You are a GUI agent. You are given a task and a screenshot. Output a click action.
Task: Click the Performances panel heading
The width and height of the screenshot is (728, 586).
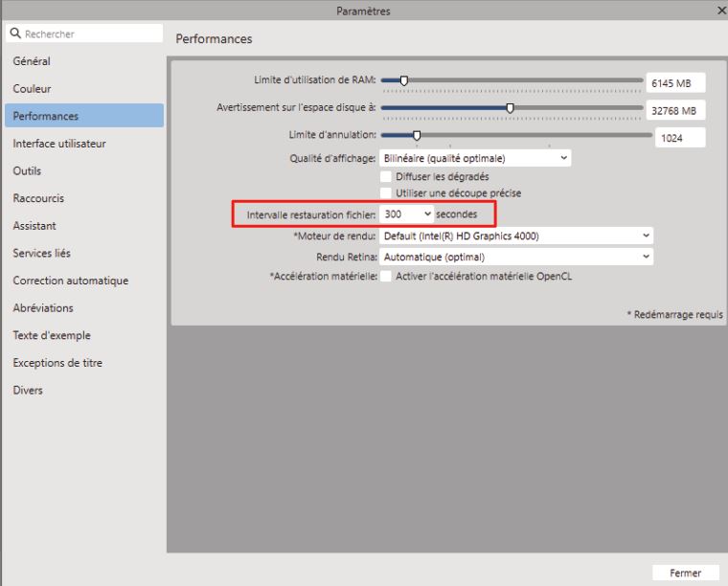[214, 39]
